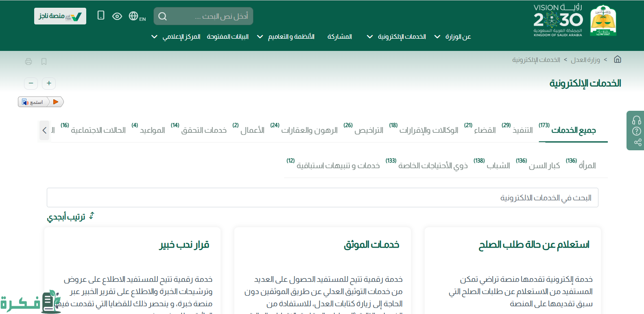
Task: Open the خدمات الموثق service card title
Action: click(371, 245)
